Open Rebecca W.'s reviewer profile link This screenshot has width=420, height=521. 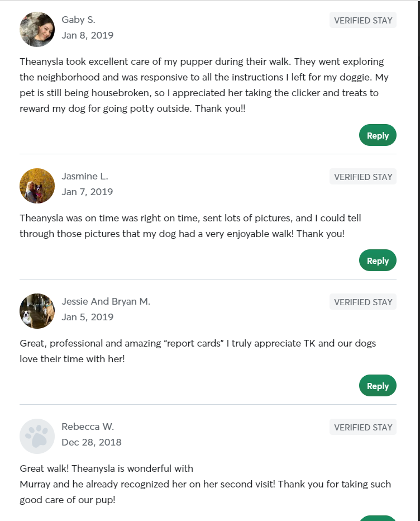(88, 427)
